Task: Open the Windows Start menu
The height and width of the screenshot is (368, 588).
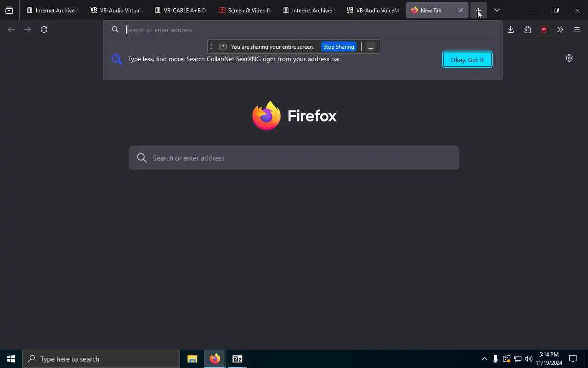Action: [11, 359]
